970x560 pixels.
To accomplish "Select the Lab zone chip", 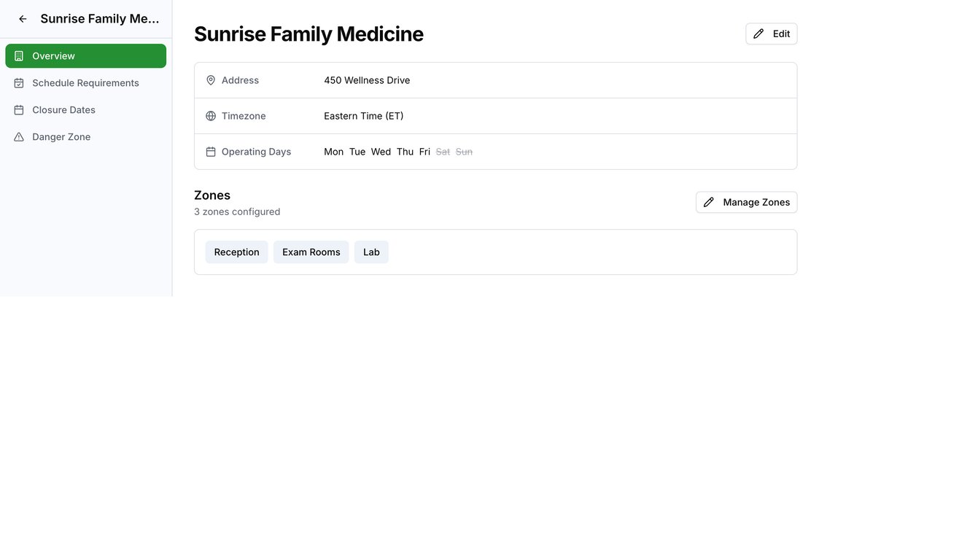I will click(371, 252).
